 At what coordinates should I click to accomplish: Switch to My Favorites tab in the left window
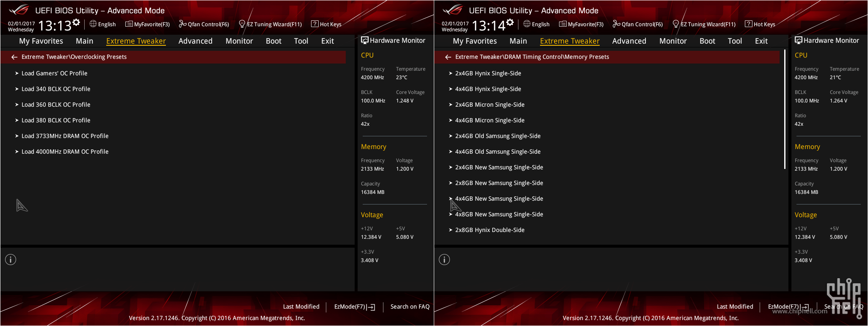click(x=41, y=41)
